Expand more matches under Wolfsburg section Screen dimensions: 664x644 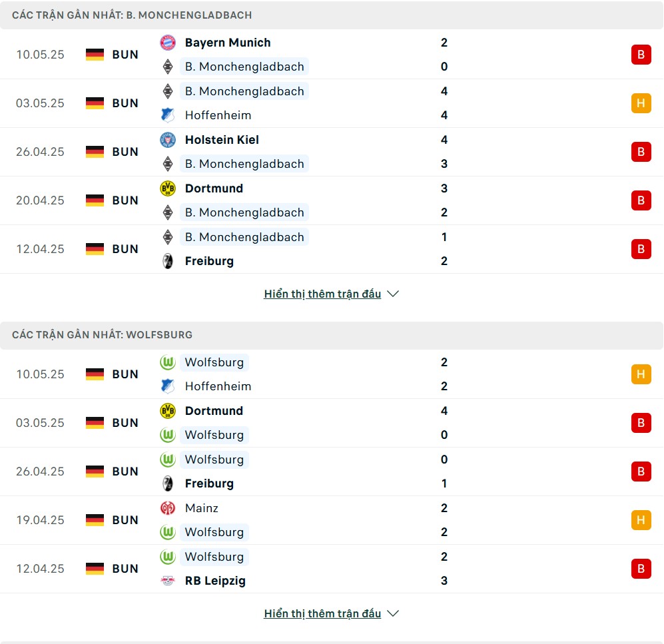pyautogui.click(x=322, y=613)
